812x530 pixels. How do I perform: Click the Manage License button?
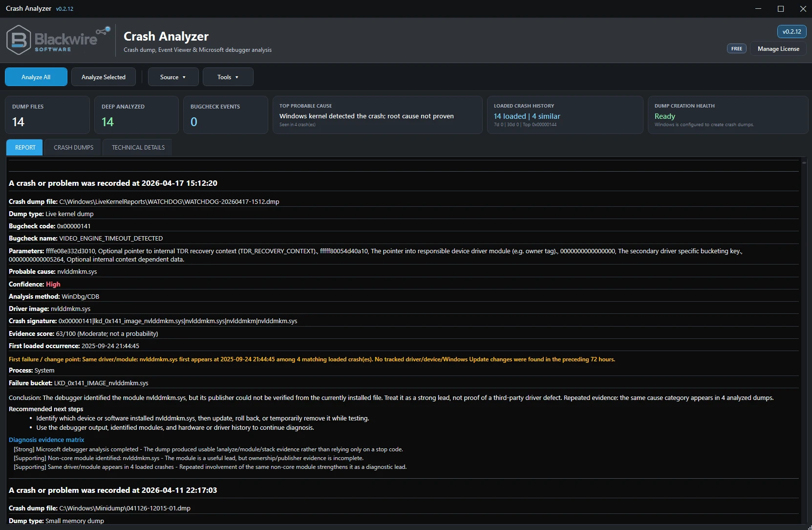click(x=778, y=49)
